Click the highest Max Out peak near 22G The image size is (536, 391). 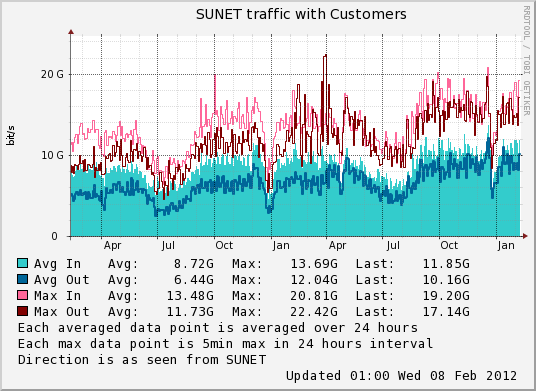325,56
